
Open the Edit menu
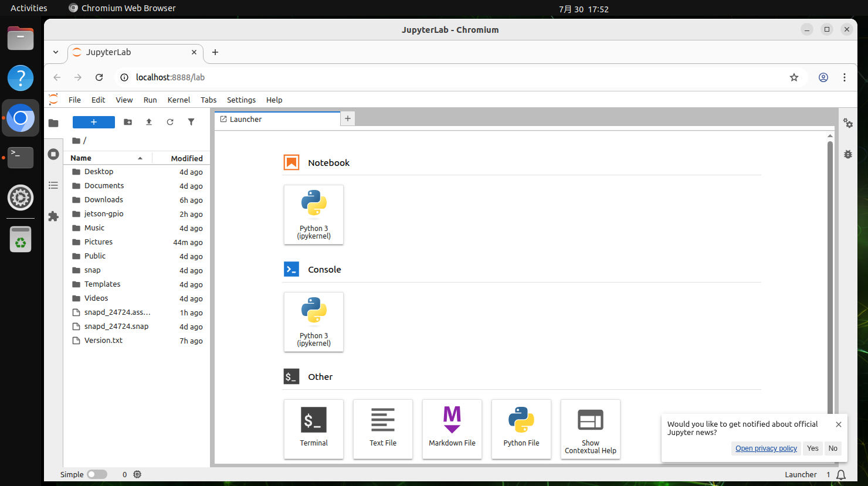[x=98, y=100]
